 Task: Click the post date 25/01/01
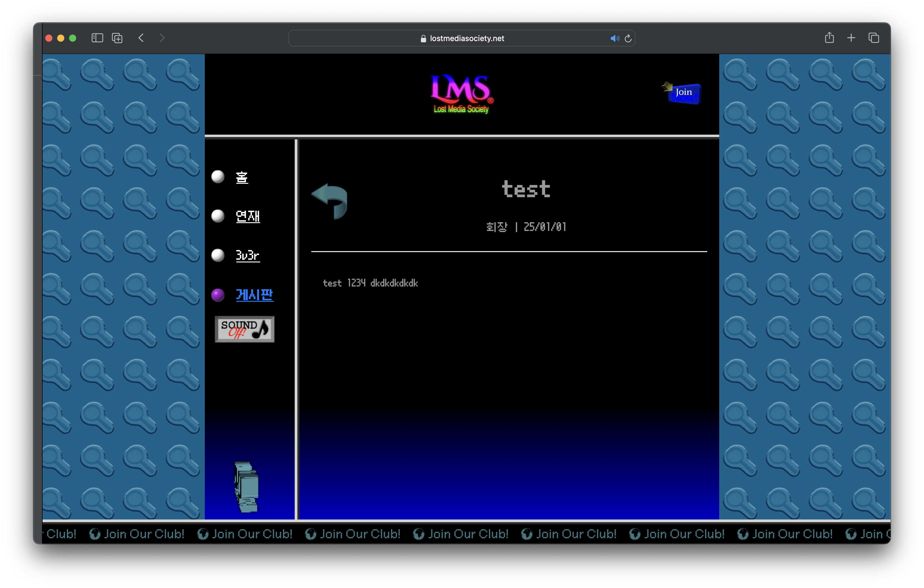pos(545,227)
